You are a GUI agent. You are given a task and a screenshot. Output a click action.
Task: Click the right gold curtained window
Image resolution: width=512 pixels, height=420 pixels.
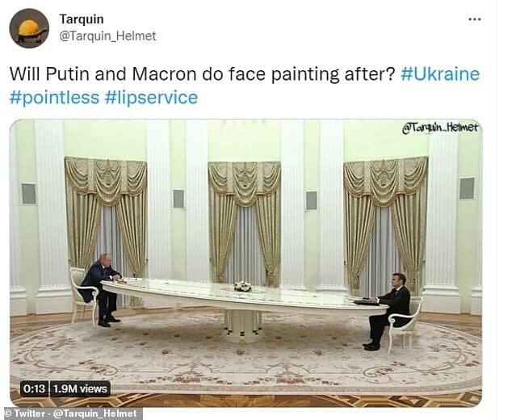click(x=385, y=224)
